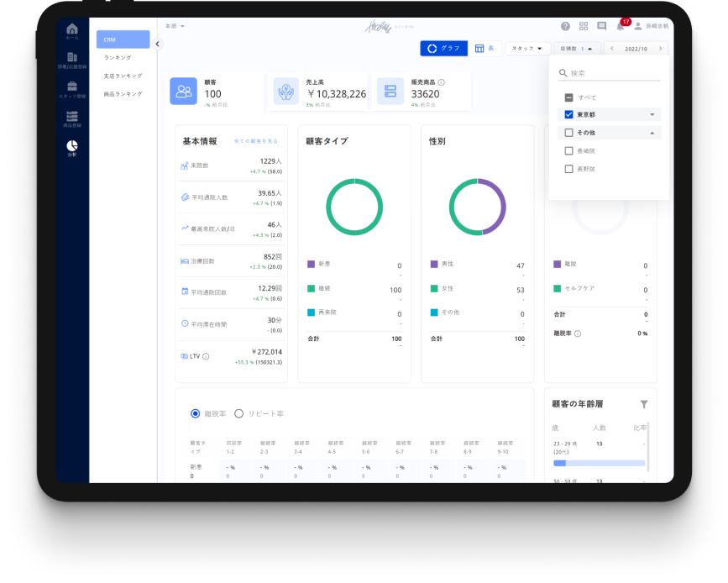Select the リピート率 radio button
The width and height of the screenshot is (728, 583).
pyautogui.click(x=238, y=413)
